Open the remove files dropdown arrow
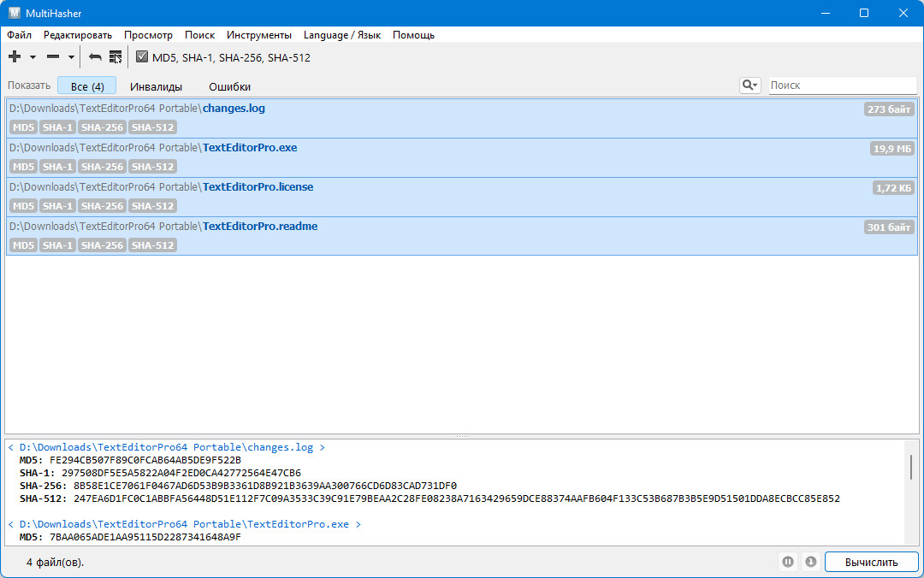This screenshot has width=924, height=578. [71, 57]
